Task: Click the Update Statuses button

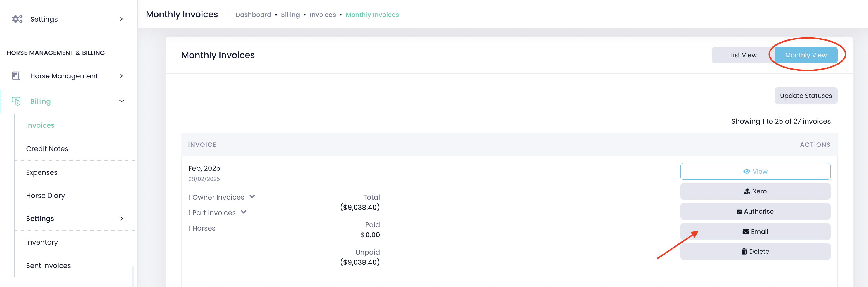Action: click(805, 96)
